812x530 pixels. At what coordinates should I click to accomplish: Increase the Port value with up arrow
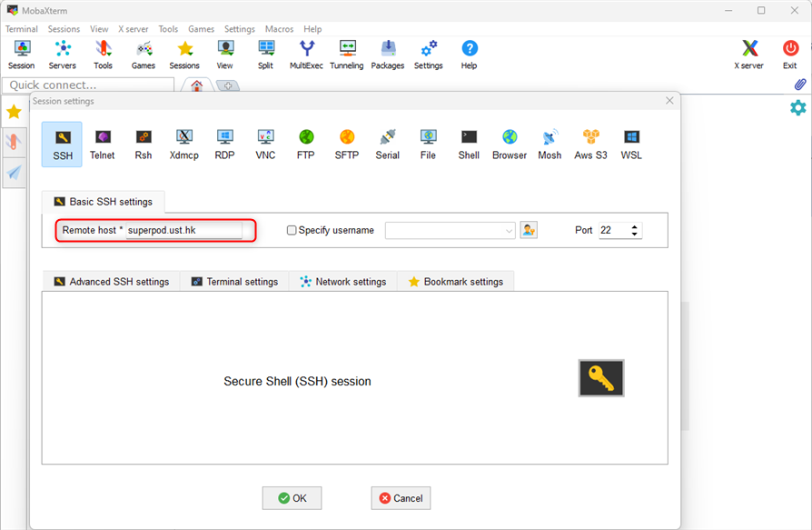(x=634, y=227)
